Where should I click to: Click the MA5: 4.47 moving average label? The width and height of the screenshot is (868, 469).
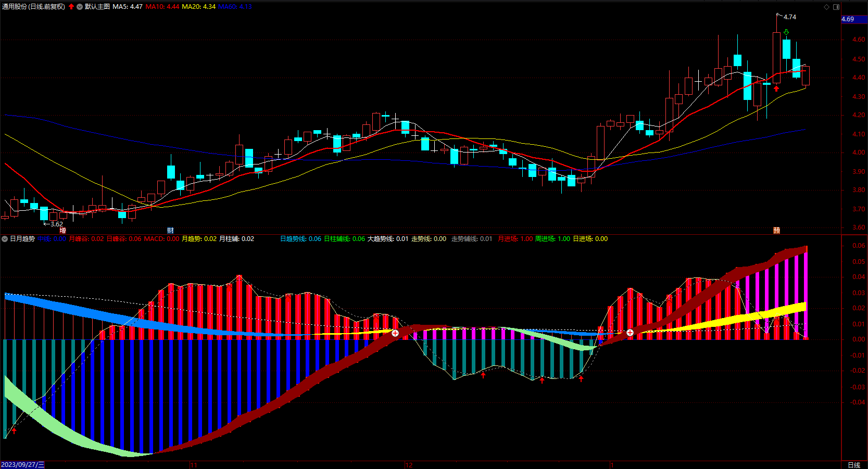[128, 7]
